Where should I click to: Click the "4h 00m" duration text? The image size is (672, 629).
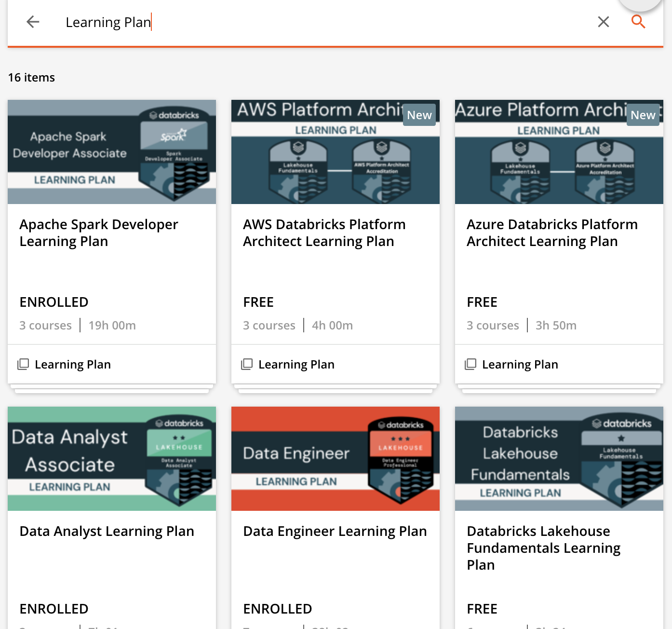[333, 326]
